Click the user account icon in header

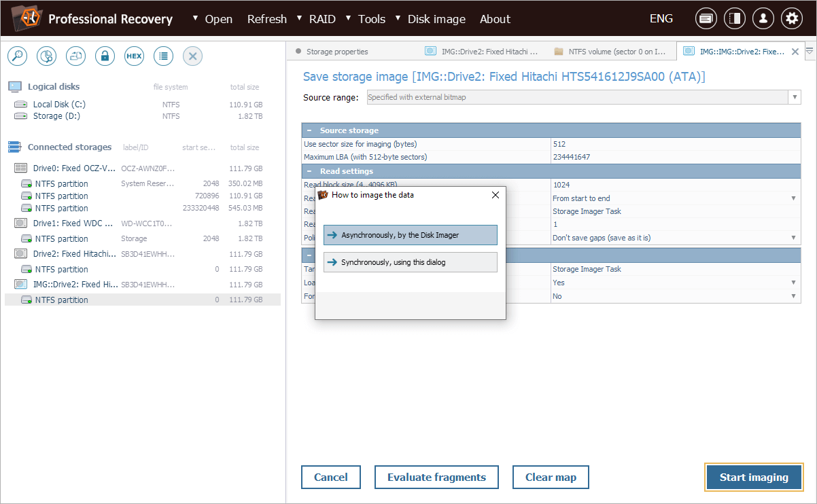point(763,19)
